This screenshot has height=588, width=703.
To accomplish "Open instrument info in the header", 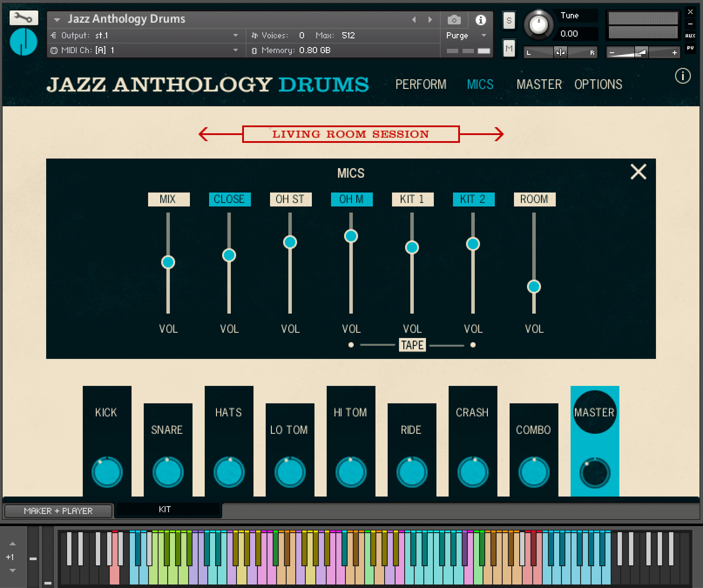I will (480, 20).
